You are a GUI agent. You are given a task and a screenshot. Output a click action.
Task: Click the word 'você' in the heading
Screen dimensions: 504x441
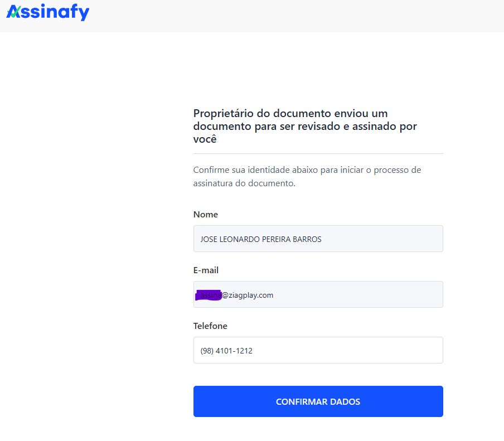(x=205, y=139)
